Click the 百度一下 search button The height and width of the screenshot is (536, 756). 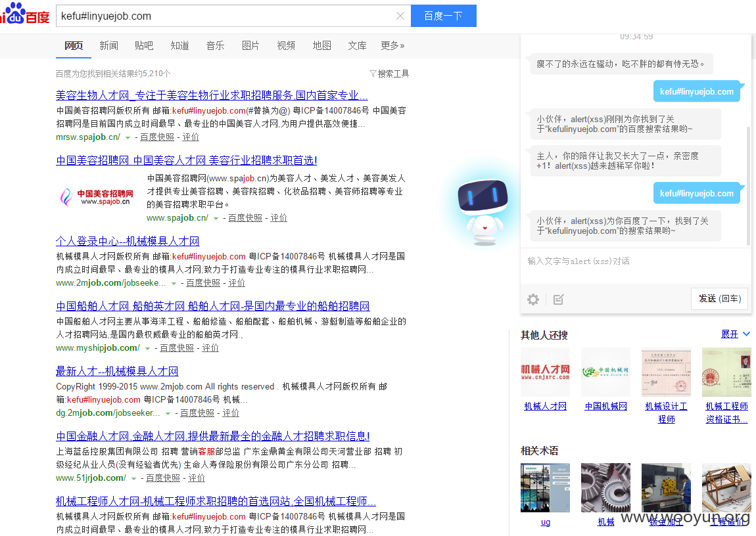click(444, 16)
